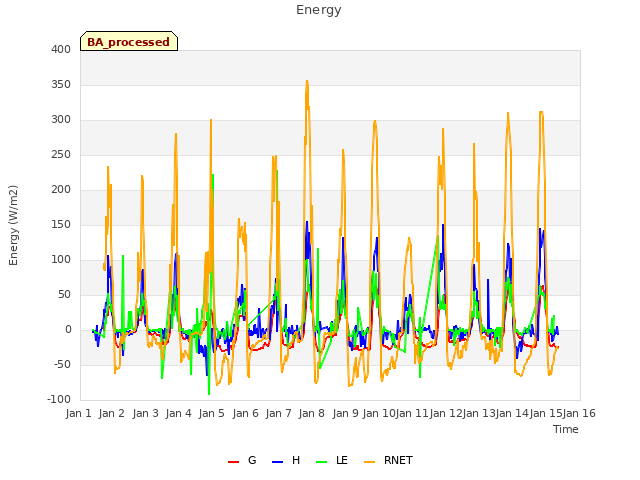The height and width of the screenshot is (480, 640).
Task: Click the red G legend color marker
Action: [x=233, y=462]
